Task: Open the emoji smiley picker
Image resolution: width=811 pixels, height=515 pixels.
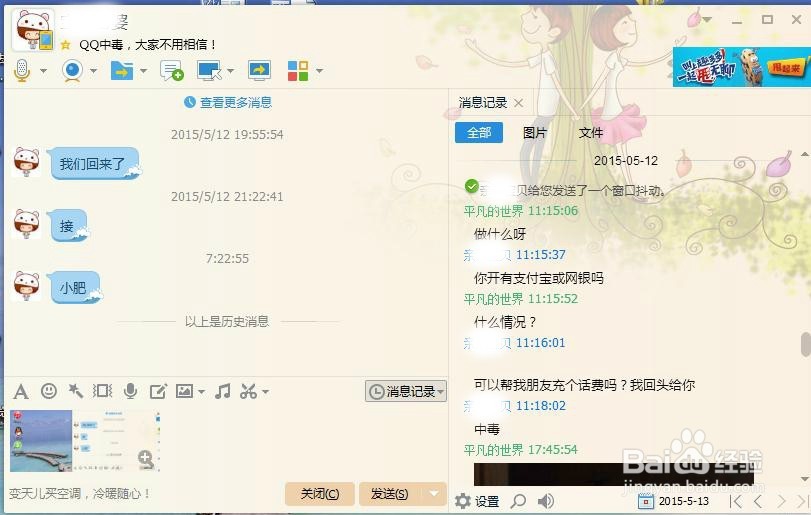Action: point(49,391)
